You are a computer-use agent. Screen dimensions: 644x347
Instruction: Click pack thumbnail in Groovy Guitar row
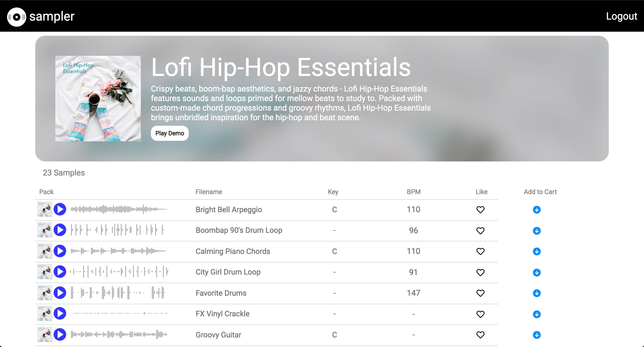(x=45, y=334)
